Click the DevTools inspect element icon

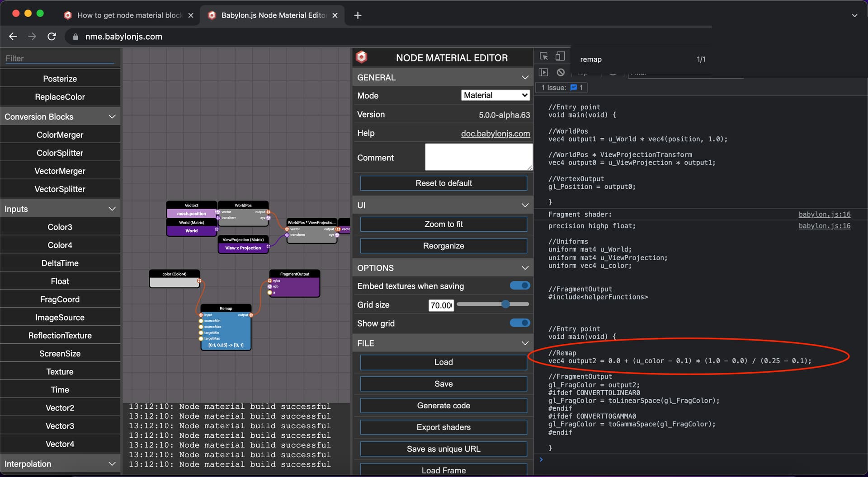tap(544, 56)
